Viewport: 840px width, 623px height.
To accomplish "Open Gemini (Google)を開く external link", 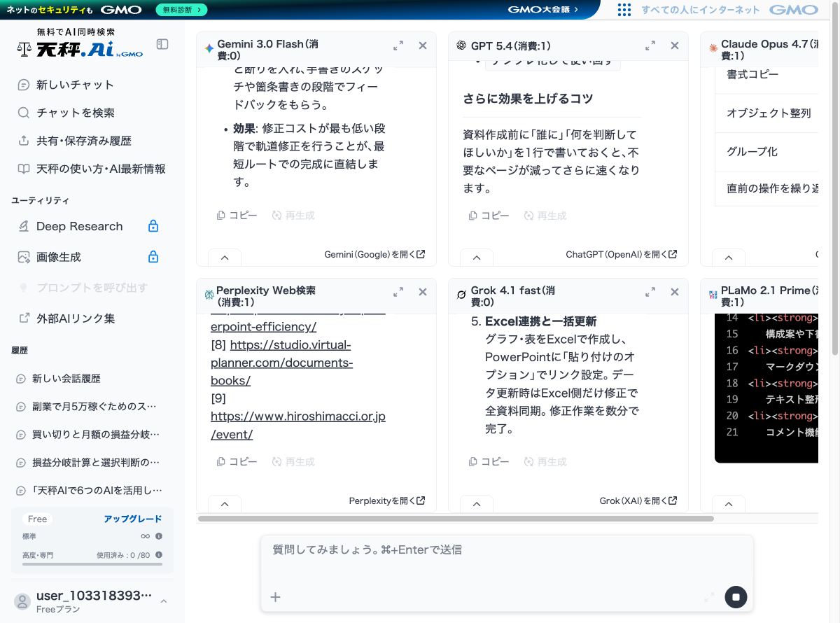I will (374, 255).
